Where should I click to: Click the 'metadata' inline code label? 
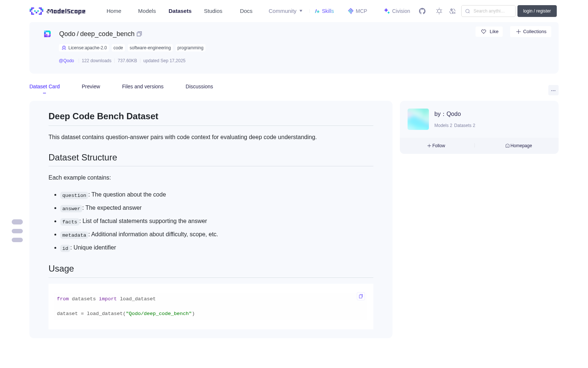click(74, 235)
